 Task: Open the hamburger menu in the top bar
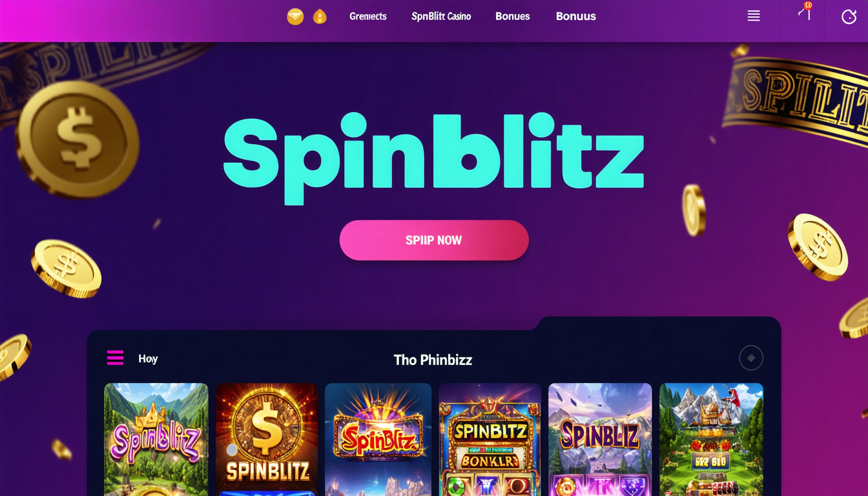point(754,16)
